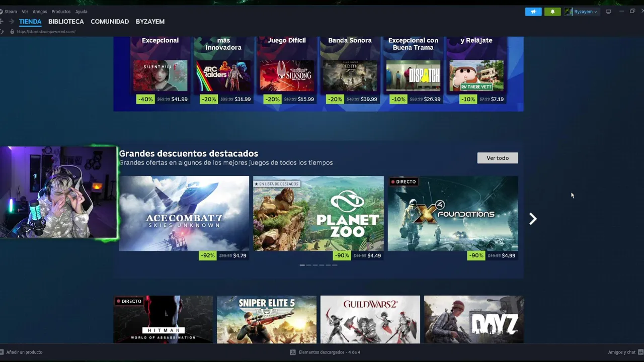Click the $4.99 price on X4 Foundations
644x362 pixels.
[x=509, y=255]
